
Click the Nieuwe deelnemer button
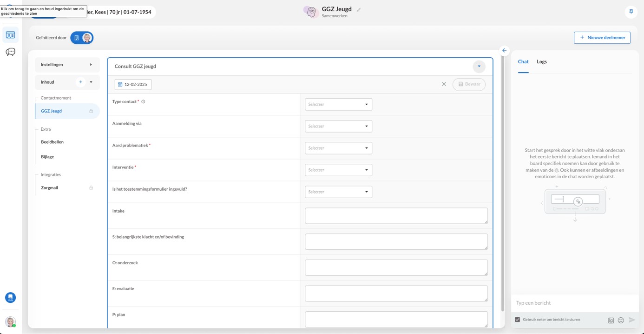[602, 38]
